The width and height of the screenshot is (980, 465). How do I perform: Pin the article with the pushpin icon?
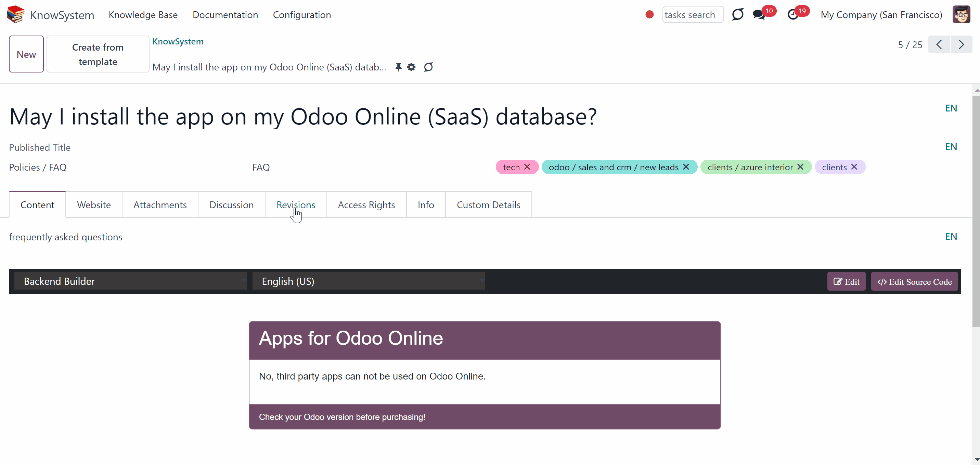(398, 67)
